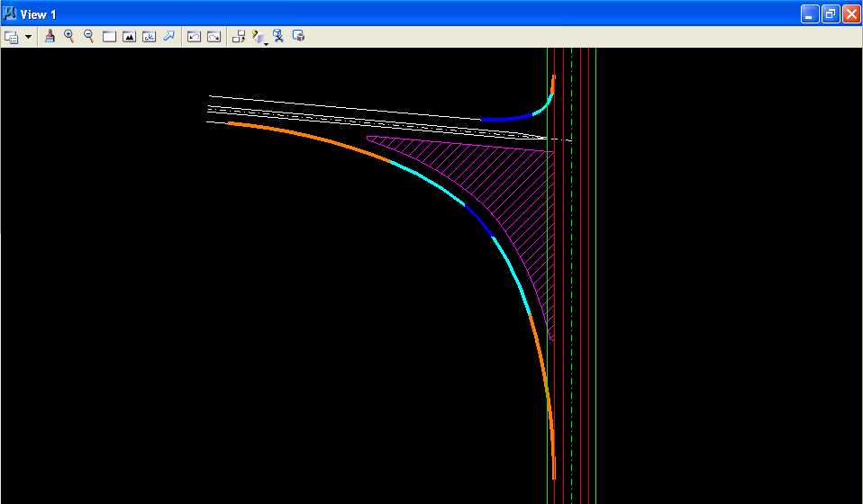Select the Zoom Out magnifier tool
Screen dimensions: 863x504
point(89,37)
